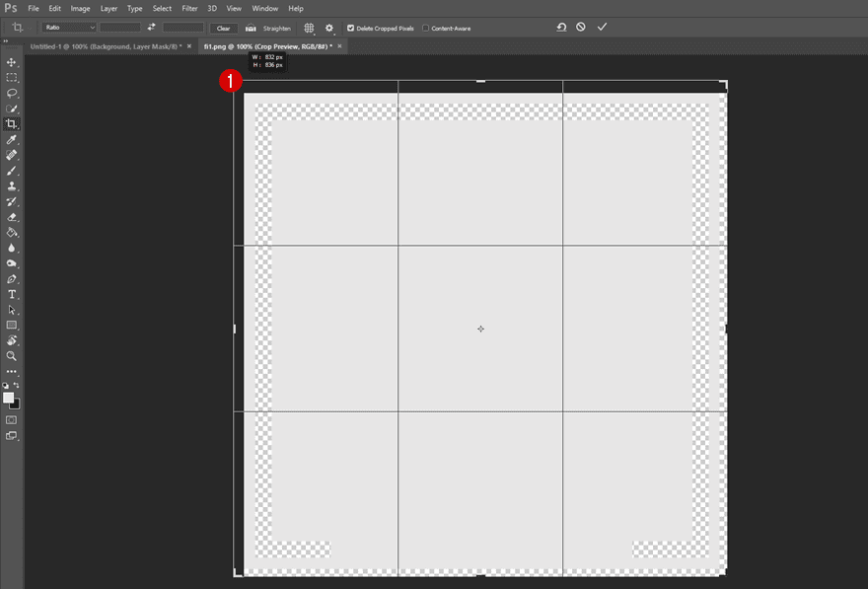Switch to the fi1.png document tab

[268, 46]
